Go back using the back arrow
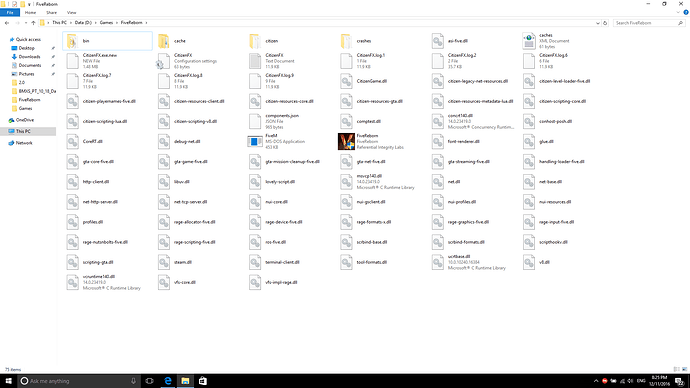Image resolution: width=690 pixels, height=388 pixels. pos(7,23)
